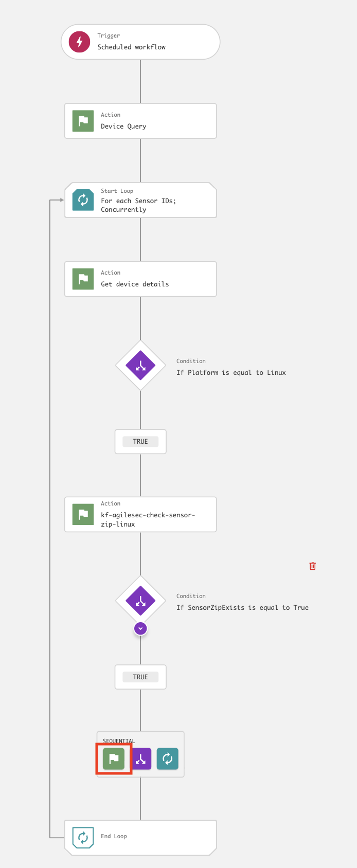Add a sequential loop using the teal loop button
Viewport: 357px width, 868px height.
[168, 758]
